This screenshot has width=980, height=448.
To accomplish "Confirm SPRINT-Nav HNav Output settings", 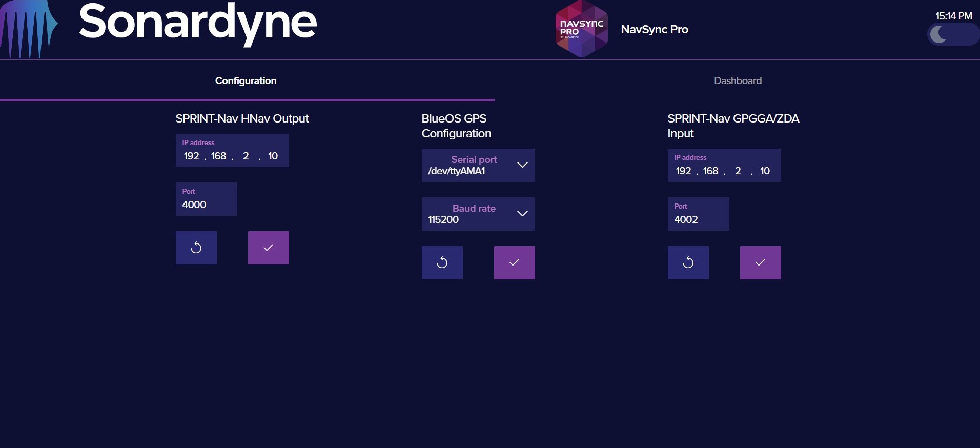I will (x=268, y=248).
